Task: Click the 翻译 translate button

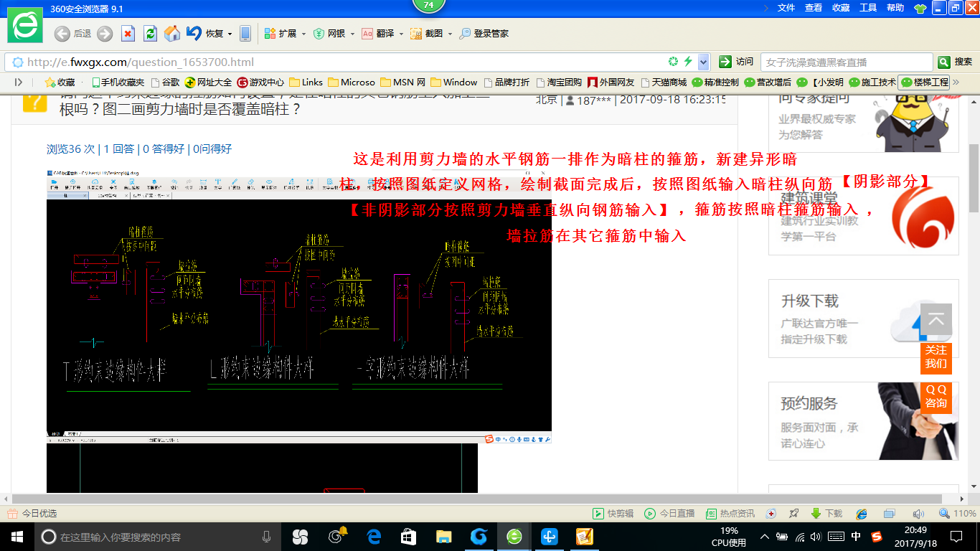Action: click(x=378, y=33)
